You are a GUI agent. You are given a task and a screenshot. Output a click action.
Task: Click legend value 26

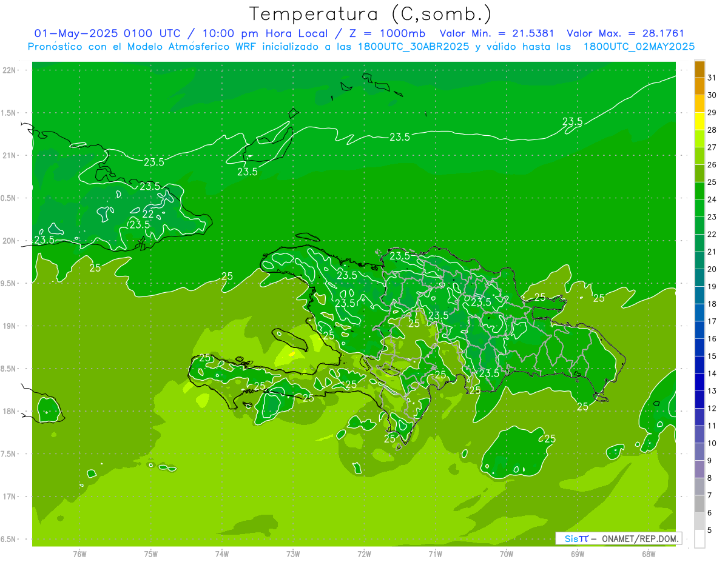point(712,164)
